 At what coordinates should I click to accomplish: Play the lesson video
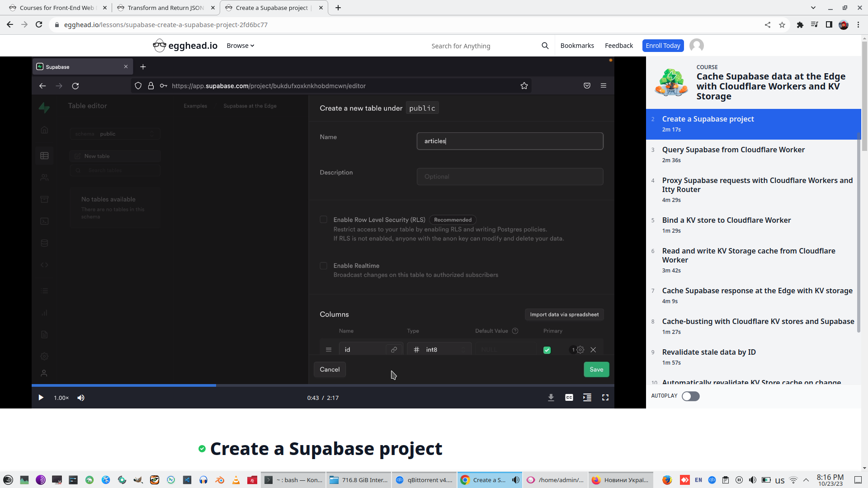tap(41, 398)
